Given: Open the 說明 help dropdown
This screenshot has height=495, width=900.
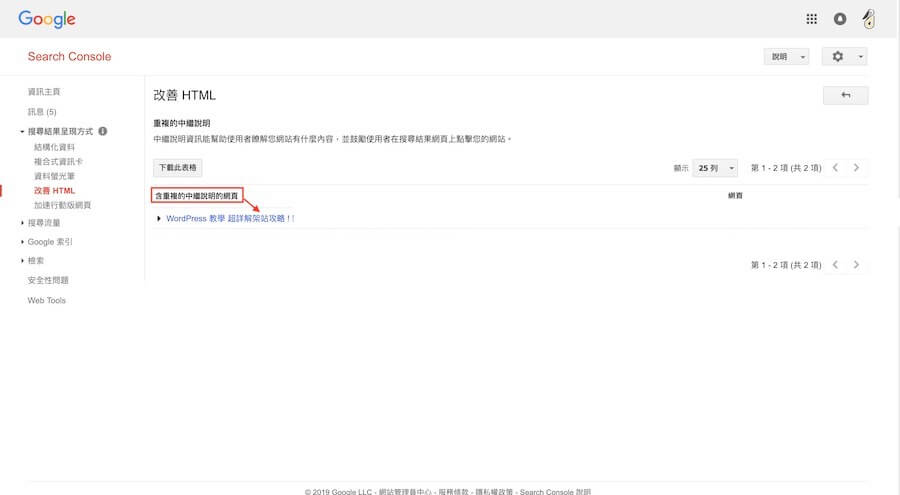Looking at the screenshot, I should [786, 57].
